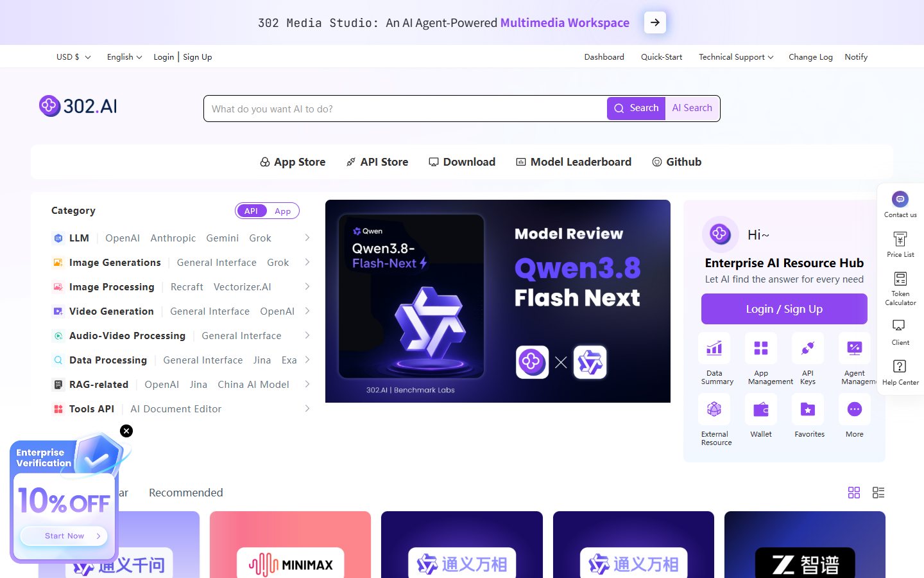The height and width of the screenshot is (578, 924).
Task: Open the USD $ currency dropdown
Action: pos(73,57)
